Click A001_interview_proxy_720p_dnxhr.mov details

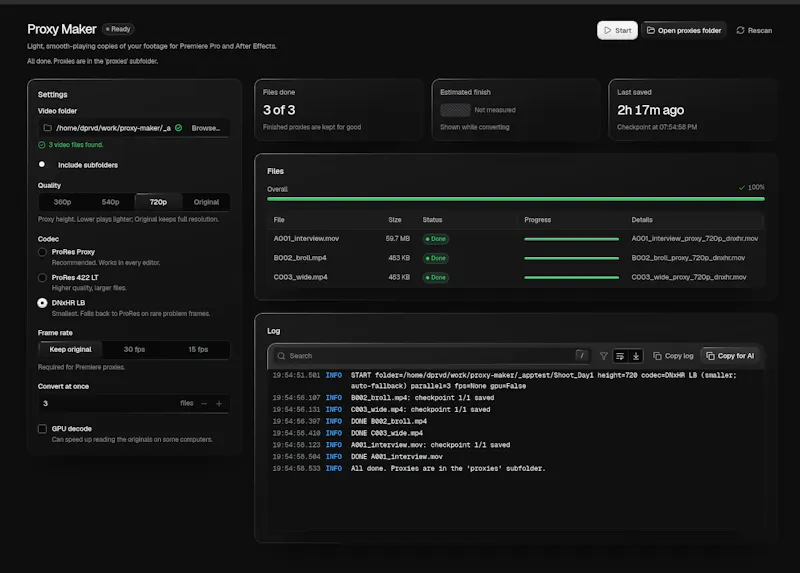pyautogui.click(x=694, y=238)
